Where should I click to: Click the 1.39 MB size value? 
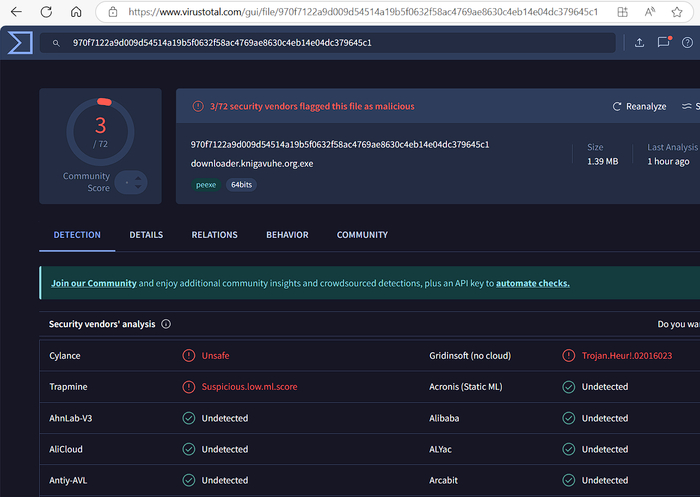(x=603, y=162)
